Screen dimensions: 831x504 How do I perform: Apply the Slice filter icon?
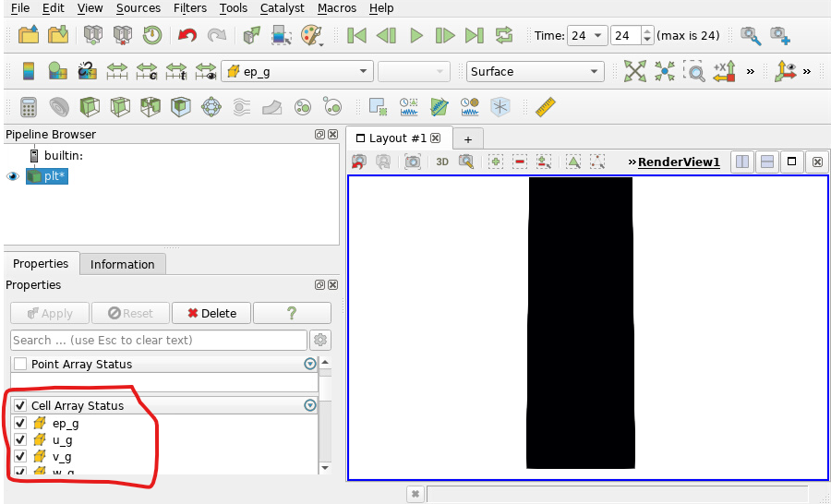click(x=120, y=107)
